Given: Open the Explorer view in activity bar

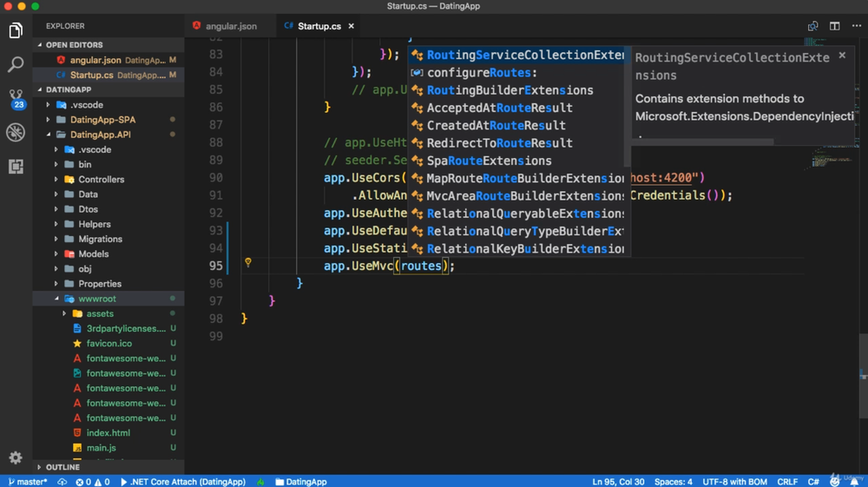Looking at the screenshot, I should [16, 30].
